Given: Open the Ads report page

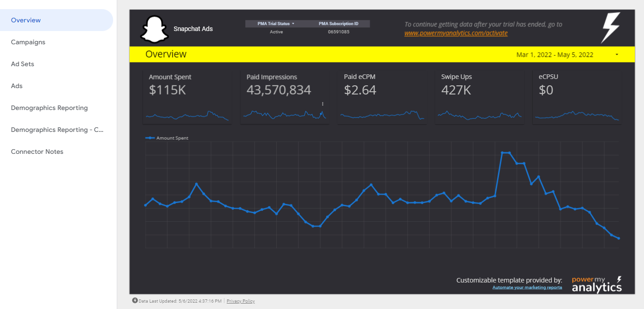Looking at the screenshot, I should pos(16,86).
